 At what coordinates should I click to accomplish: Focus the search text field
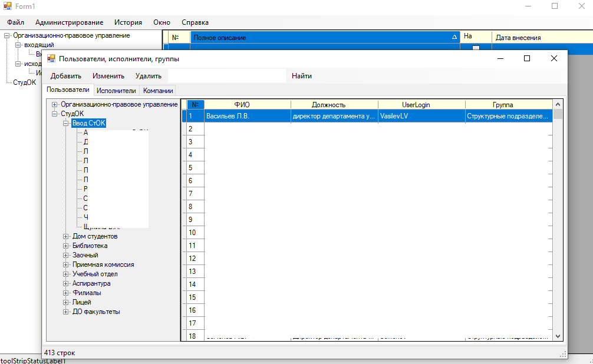(227, 76)
